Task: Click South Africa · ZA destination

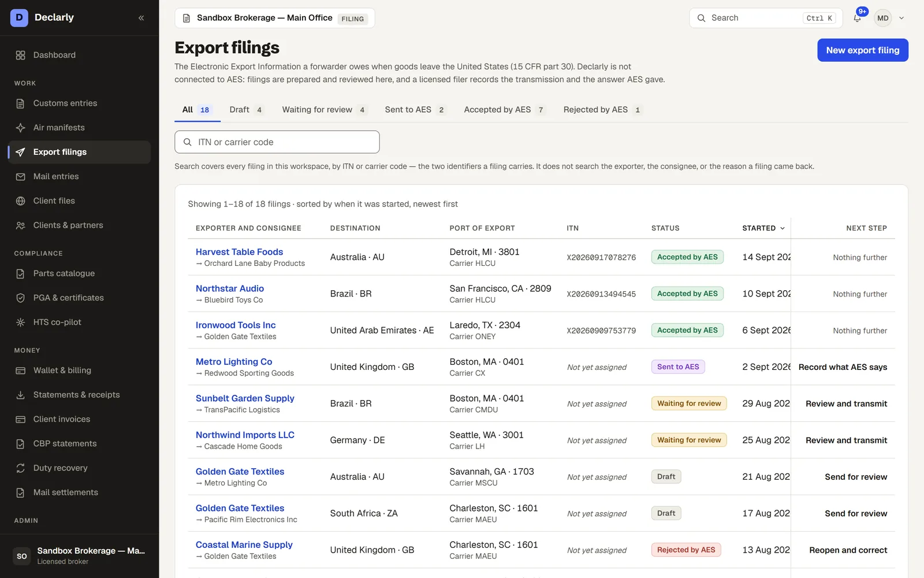Action: coord(364,514)
